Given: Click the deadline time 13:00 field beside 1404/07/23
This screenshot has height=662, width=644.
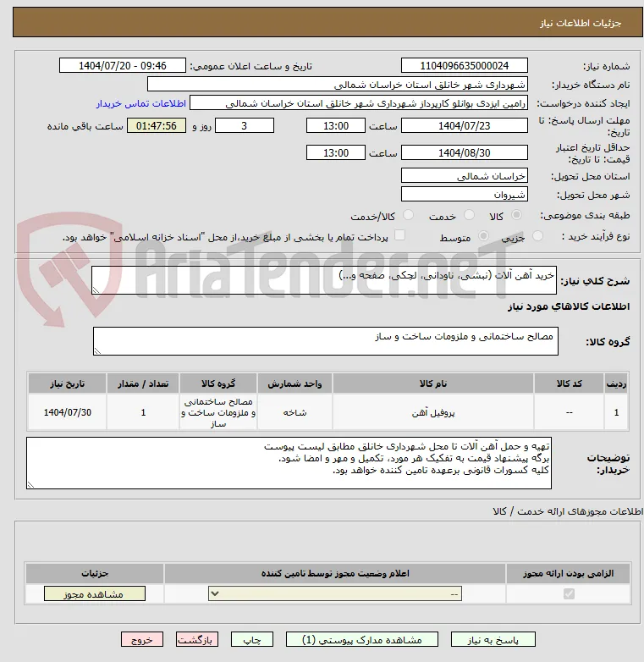Looking at the screenshot, I should click(x=336, y=126).
